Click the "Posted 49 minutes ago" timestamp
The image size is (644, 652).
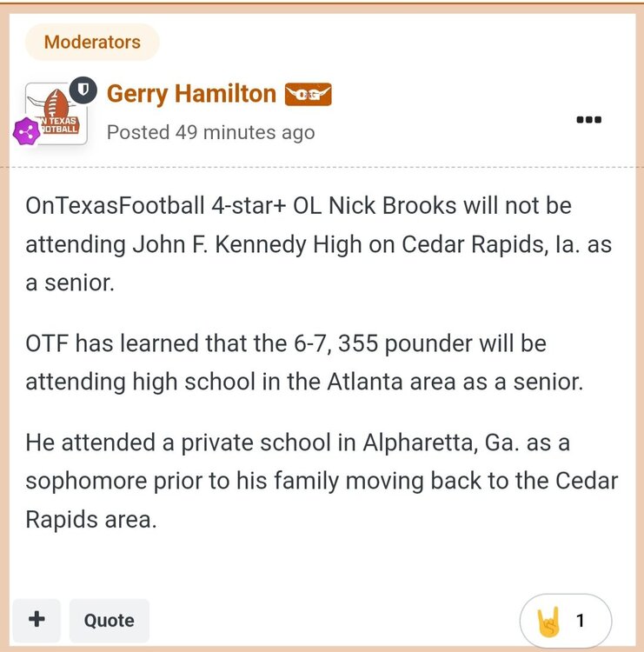coord(210,132)
